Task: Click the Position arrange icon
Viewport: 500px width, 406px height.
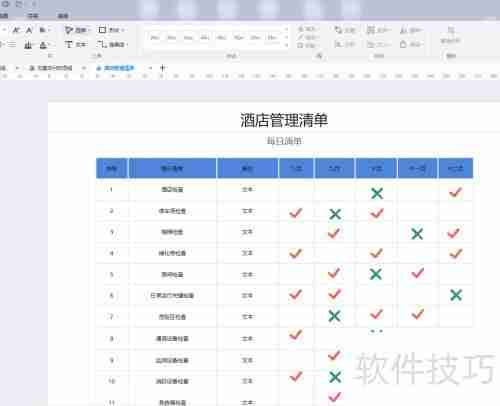Action: [345, 30]
